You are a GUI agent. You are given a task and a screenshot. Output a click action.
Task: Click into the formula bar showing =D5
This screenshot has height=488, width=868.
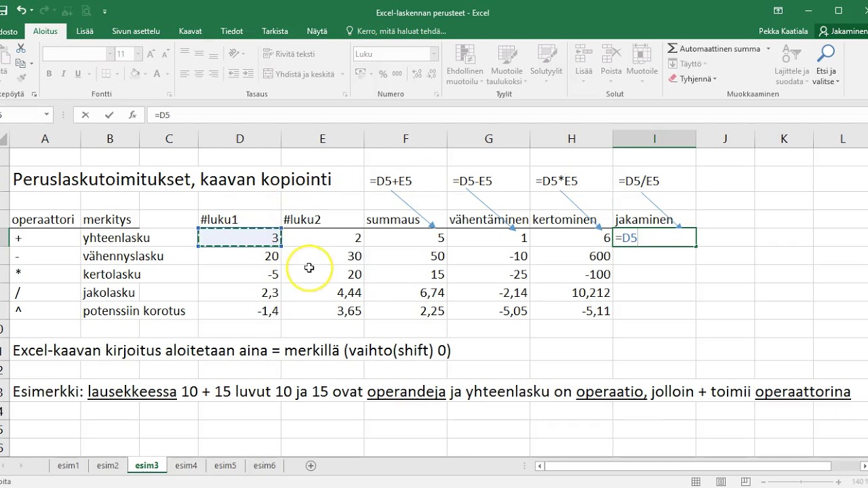(507, 115)
